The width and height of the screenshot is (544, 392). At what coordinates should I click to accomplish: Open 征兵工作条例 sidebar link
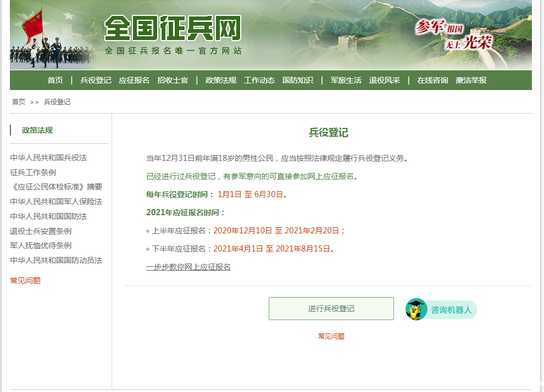coord(33,172)
